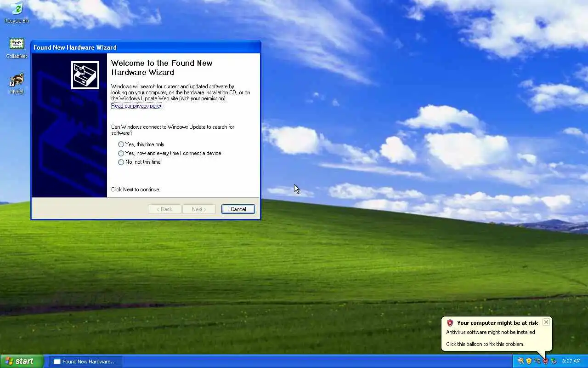Click the Cancel button in wizard
The image size is (588, 368).
[x=238, y=209]
